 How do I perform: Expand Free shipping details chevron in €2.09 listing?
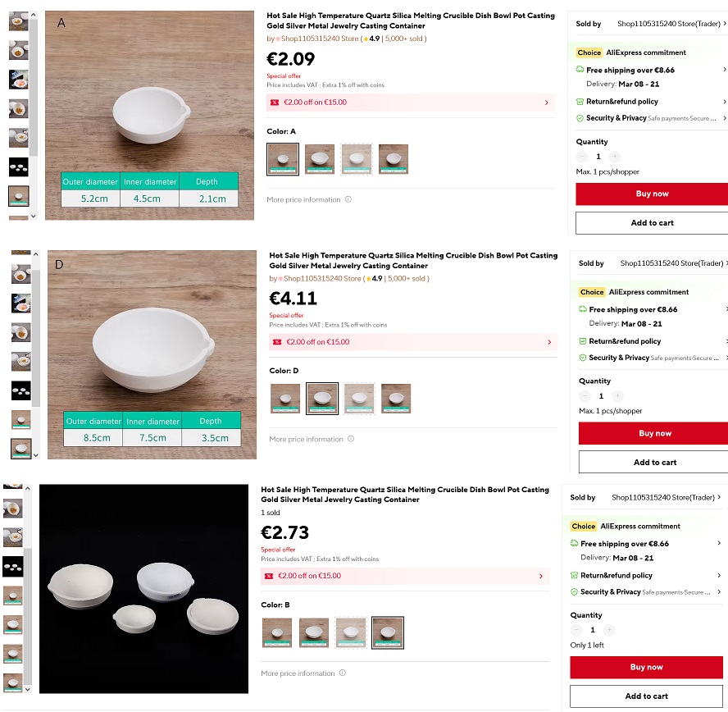pyautogui.click(x=724, y=71)
